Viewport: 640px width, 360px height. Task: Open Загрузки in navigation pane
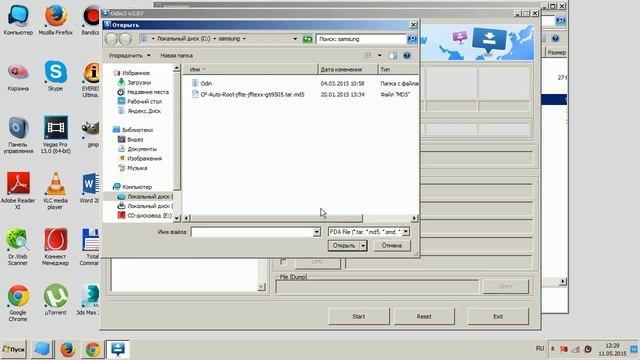click(139, 82)
